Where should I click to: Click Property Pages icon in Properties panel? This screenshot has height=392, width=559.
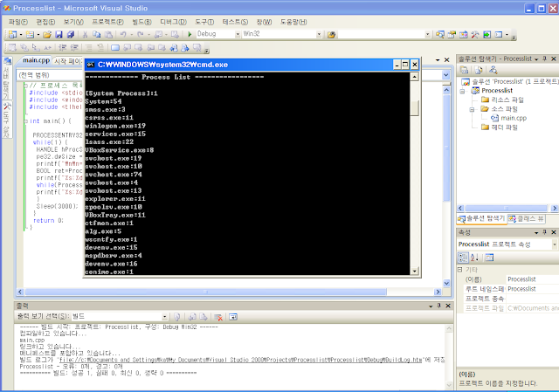[489, 258]
